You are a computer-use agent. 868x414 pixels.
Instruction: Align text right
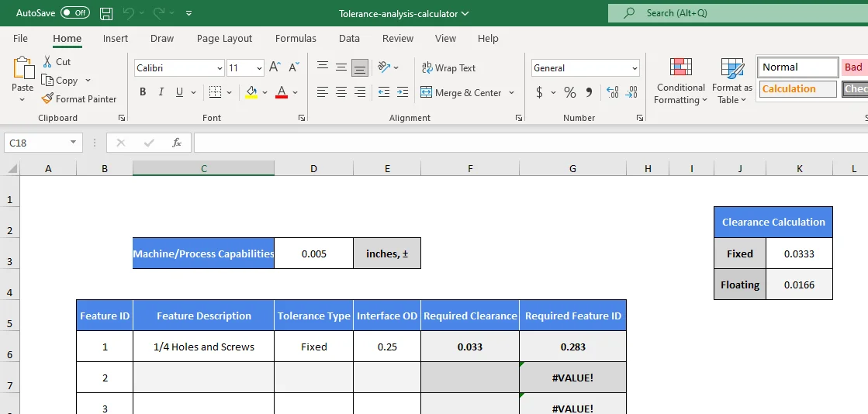coord(361,92)
